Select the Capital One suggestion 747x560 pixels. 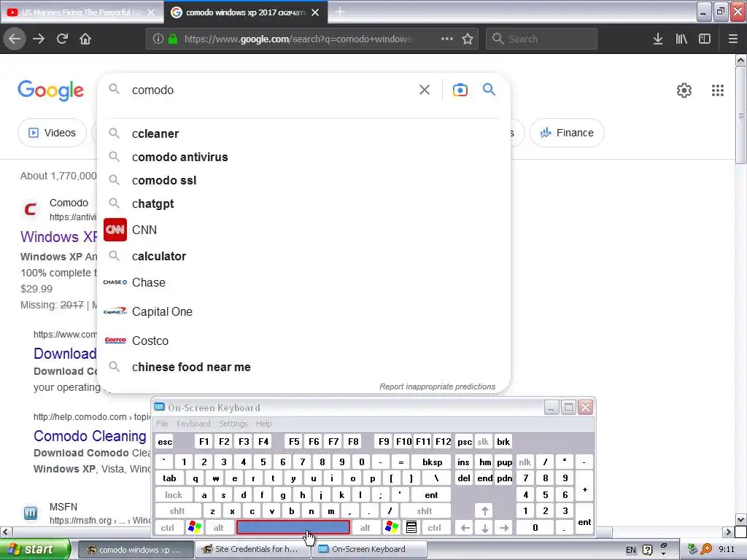point(303,311)
